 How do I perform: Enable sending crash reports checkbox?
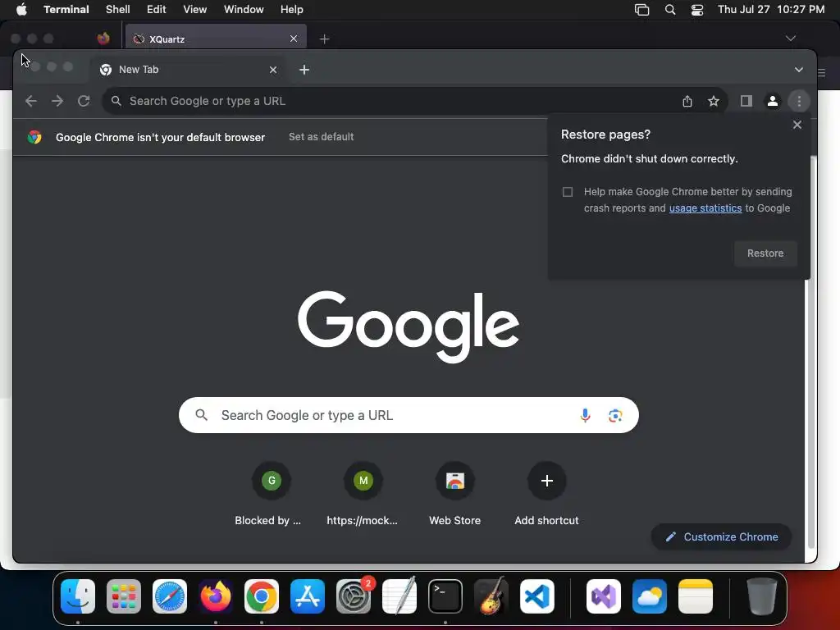568,192
